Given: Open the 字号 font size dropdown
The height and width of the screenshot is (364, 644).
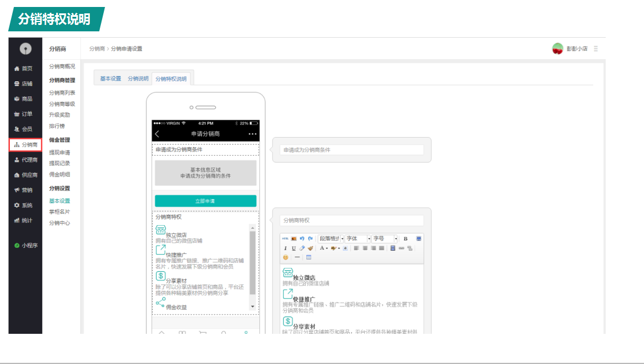Looking at the screenshot, I should (x=385, y=239).
